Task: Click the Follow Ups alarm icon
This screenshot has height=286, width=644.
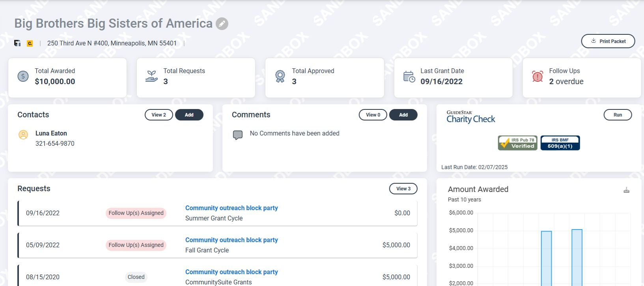Action: coord(538,76)
